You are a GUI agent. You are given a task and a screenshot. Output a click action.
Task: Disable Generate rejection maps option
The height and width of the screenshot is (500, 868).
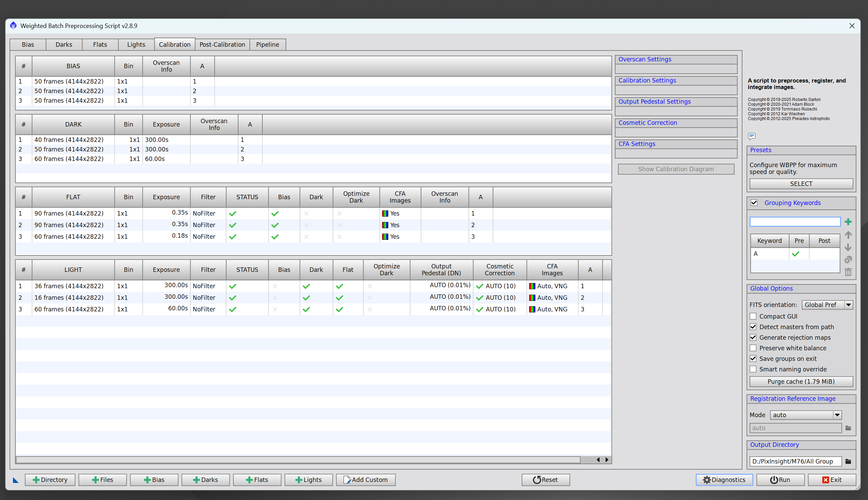pyautogui.click(x=753, y=337)
